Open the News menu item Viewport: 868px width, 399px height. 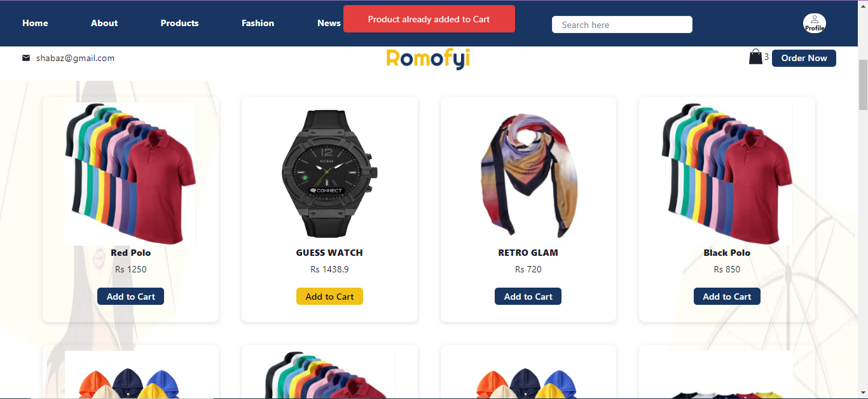[329, 23]
